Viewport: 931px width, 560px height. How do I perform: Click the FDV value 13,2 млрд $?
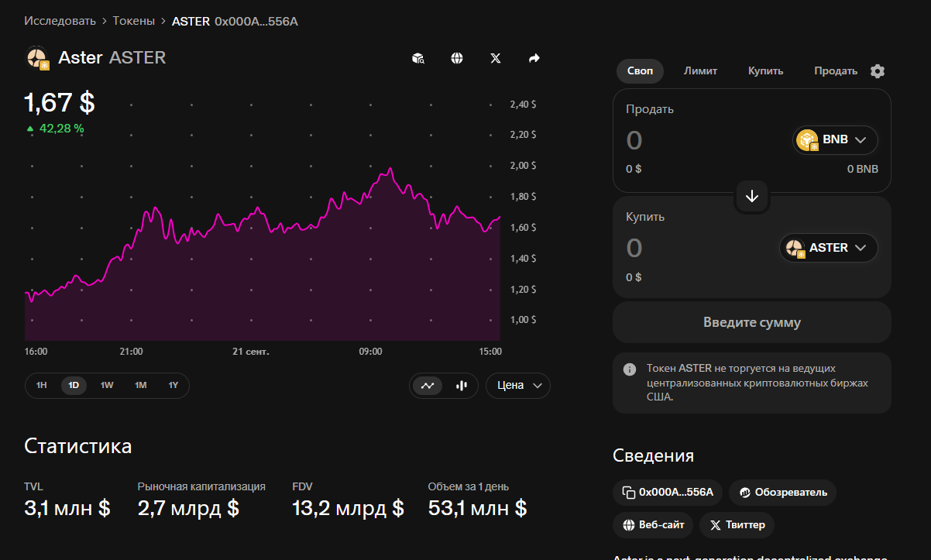(x=348, y=508)
